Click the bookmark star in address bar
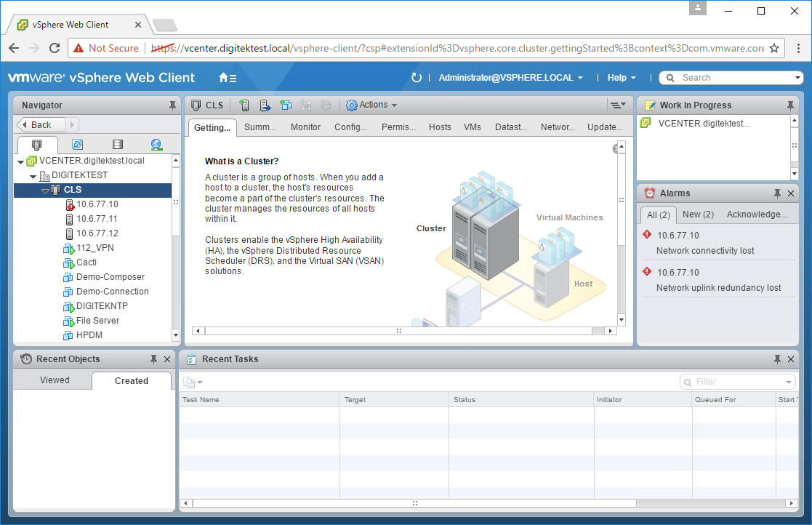812x525 pixels. [x=774, y=48]
